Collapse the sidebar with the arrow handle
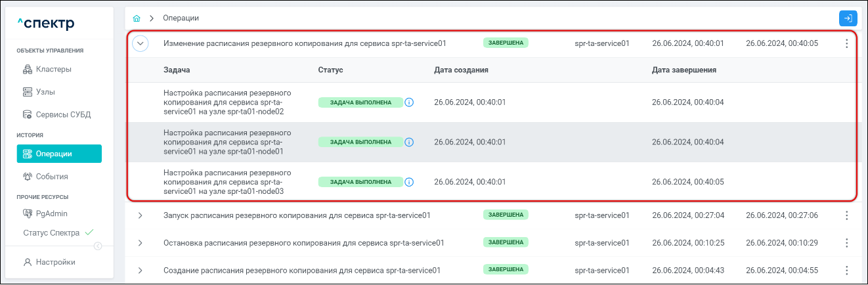Image resolution: width=868 pixels, height=285 pixels. [98, 246]
